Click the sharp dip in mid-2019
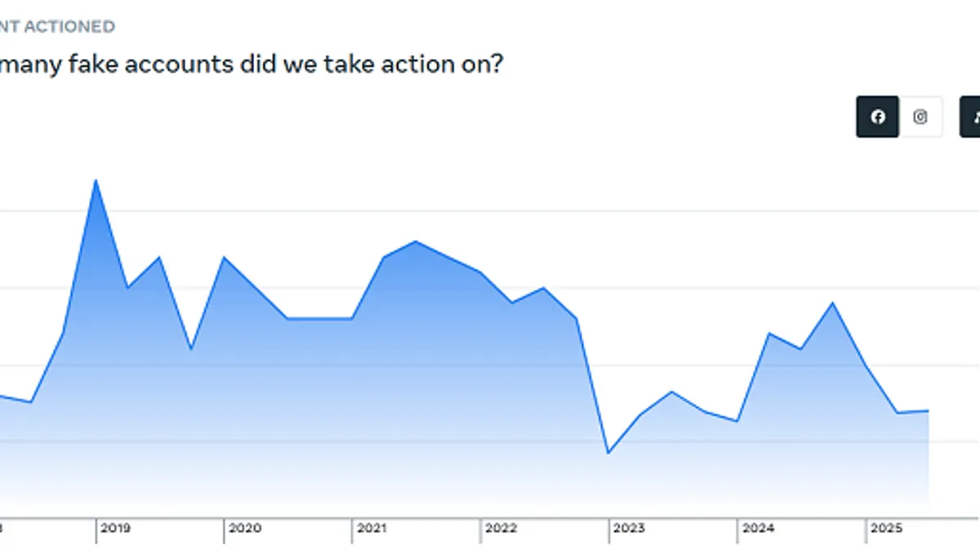This screenshot has width=980, height=551. point(191,349)
